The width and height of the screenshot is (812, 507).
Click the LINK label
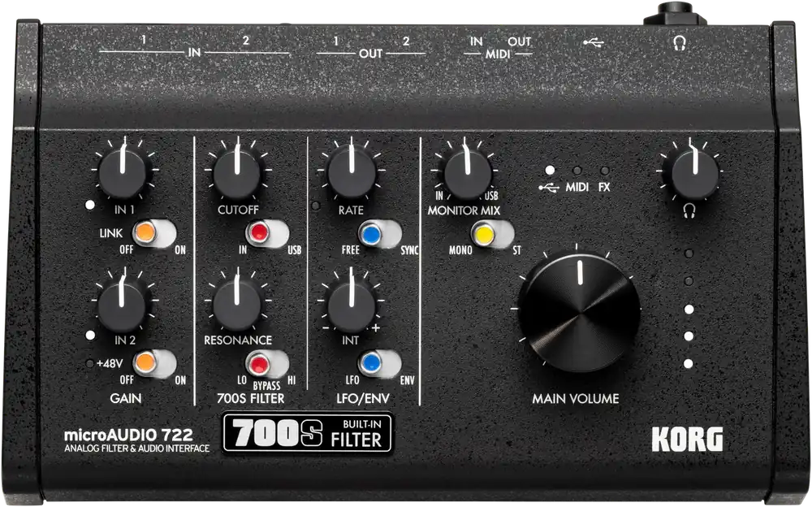(x=111, y=233)
